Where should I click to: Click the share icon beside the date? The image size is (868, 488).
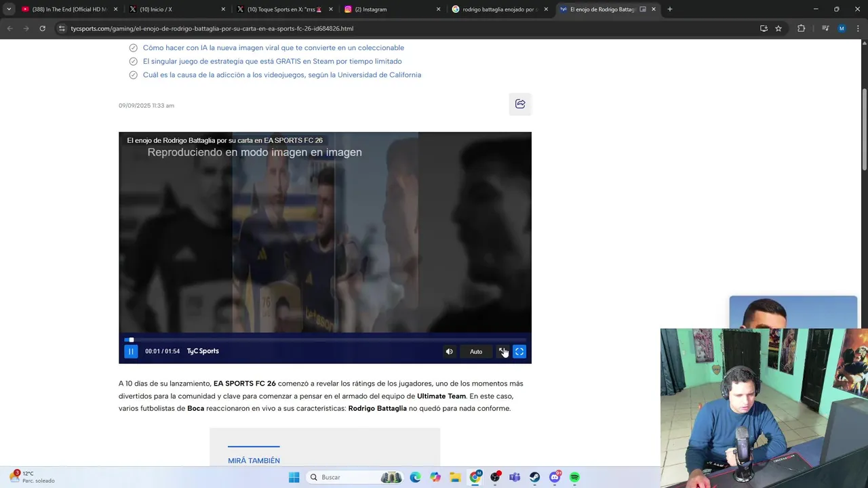coord(520,104)
